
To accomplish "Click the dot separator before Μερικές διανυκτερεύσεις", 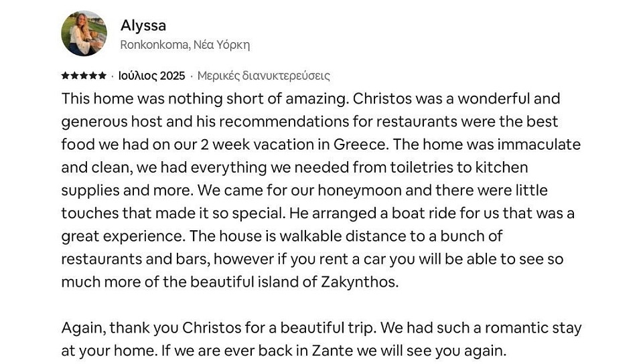I will (191, 76).
